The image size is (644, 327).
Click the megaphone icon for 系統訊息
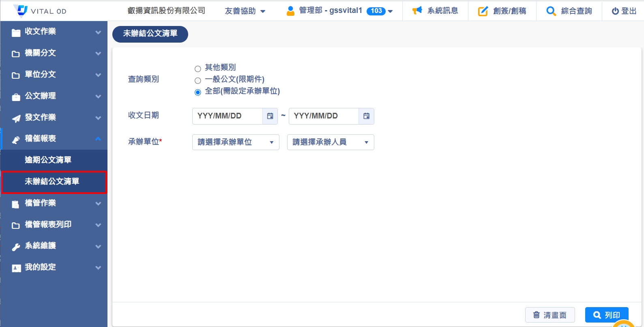(x=417, y=11)
